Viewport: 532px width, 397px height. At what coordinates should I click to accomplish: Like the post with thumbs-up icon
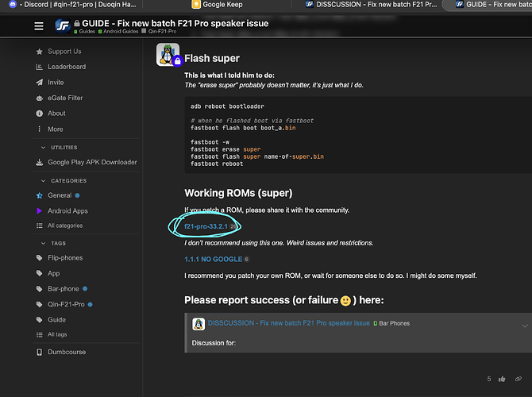point(502,379)
